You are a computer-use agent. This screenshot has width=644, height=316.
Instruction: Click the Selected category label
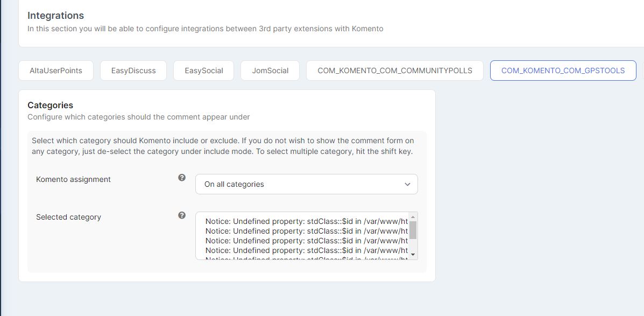[68, 217]
